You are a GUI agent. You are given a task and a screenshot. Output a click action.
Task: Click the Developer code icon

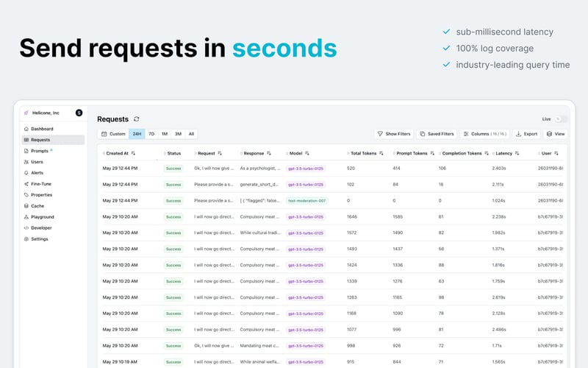click(x=26, y=228)
